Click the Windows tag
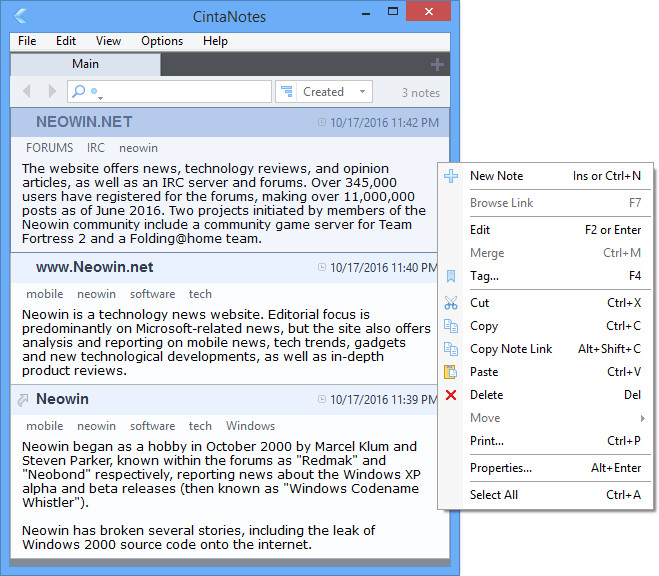659x576 pixels. [250, 426]
